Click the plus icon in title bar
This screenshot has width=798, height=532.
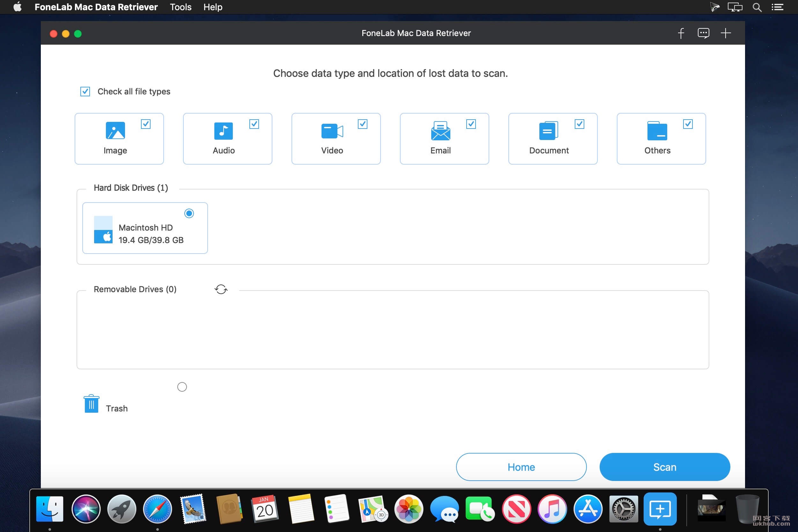pyautogui.click(x=726, y=33)
